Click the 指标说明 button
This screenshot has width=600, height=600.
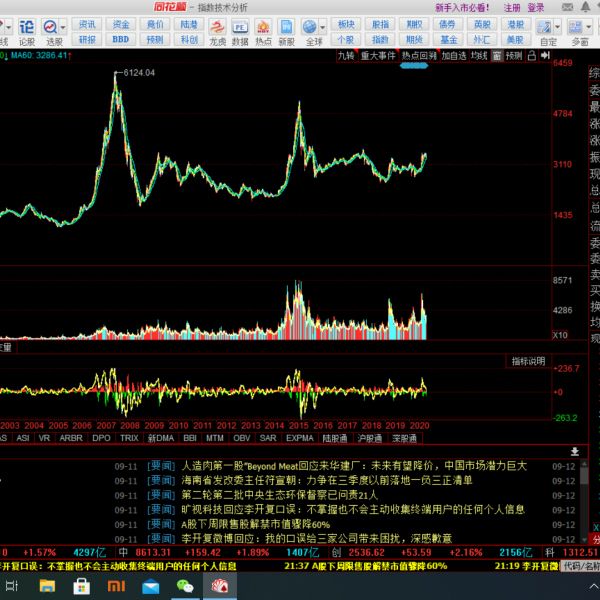pyautogui.click(x=528, y=361)
